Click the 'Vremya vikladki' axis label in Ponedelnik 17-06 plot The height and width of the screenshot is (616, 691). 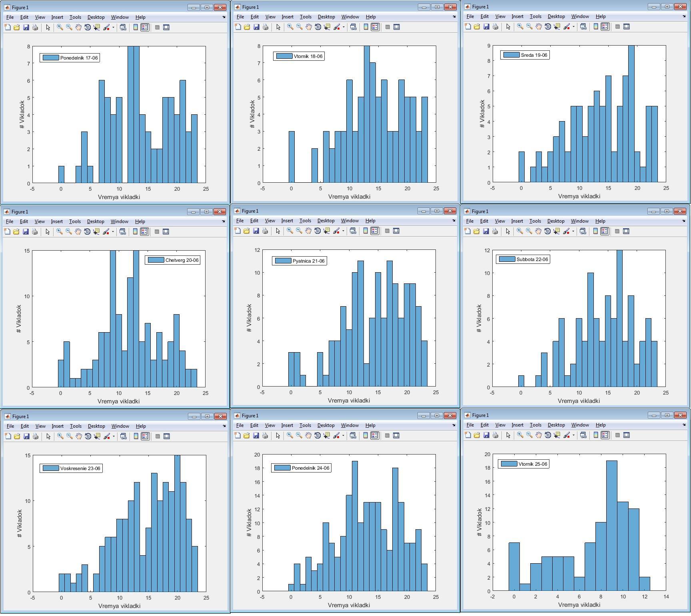[119, 197]
